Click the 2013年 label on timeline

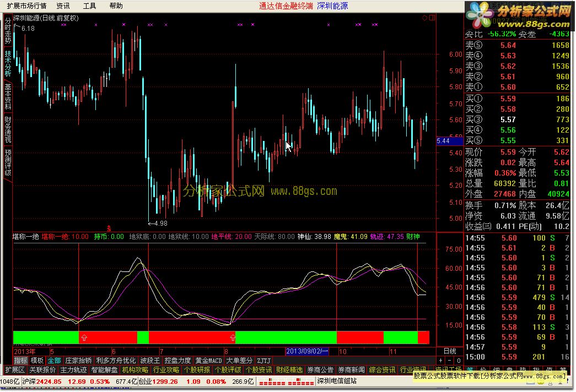(x=25, y=351)
